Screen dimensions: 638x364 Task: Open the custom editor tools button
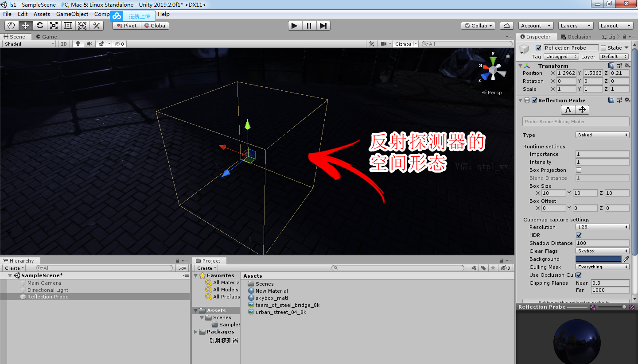96,26
